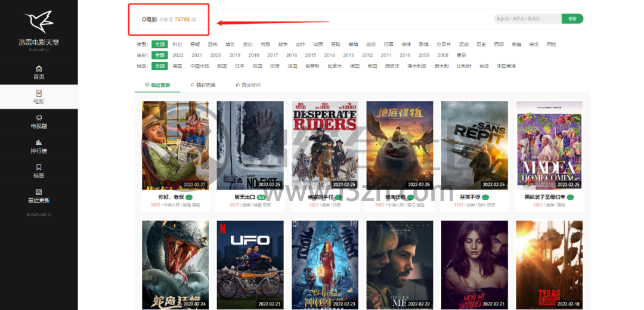This screenshot has height=310, width=644.
Task: Filter region by 美国
Action: click(x=178, y=66)
